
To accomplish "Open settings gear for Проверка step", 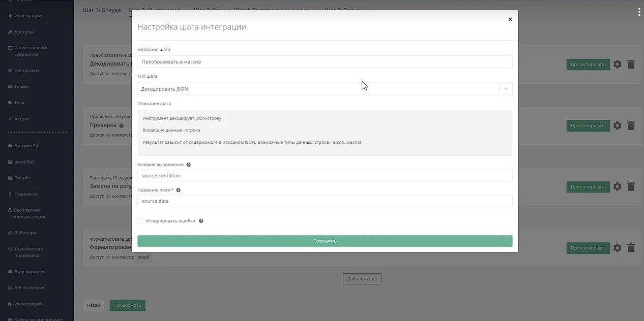I will pyautogui.click(x=617, y=125).
